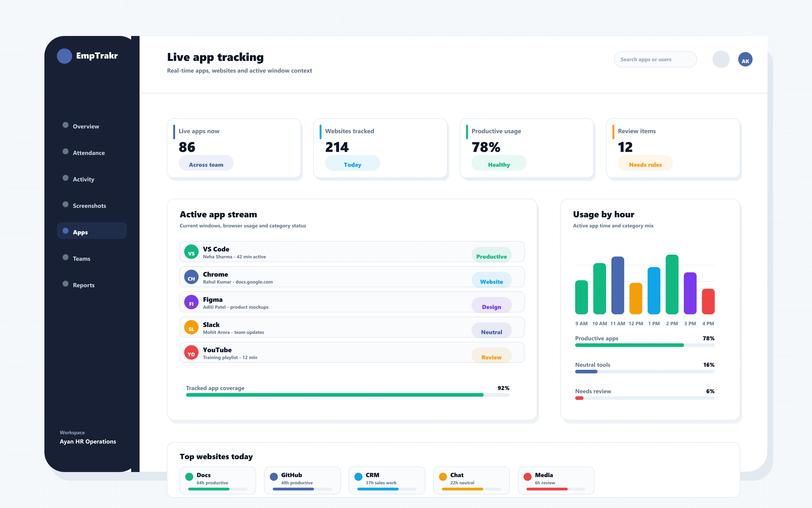This screenshot has height=508, width=812.
Task: Click the Tracked app coverage progress bar
Action: (348, 395)
